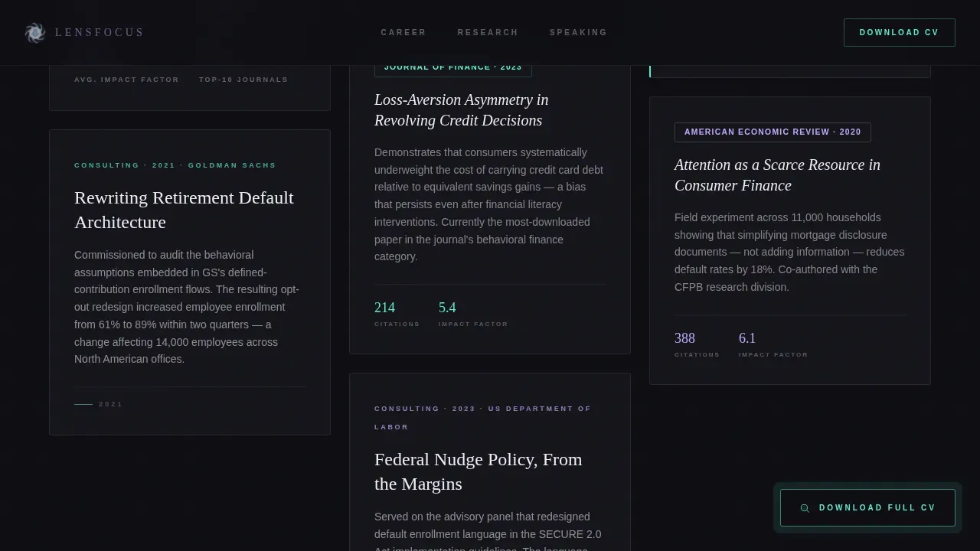Screen dimensions: 980x551
Task: Open the Career nav item
Action: click(403, 32)
